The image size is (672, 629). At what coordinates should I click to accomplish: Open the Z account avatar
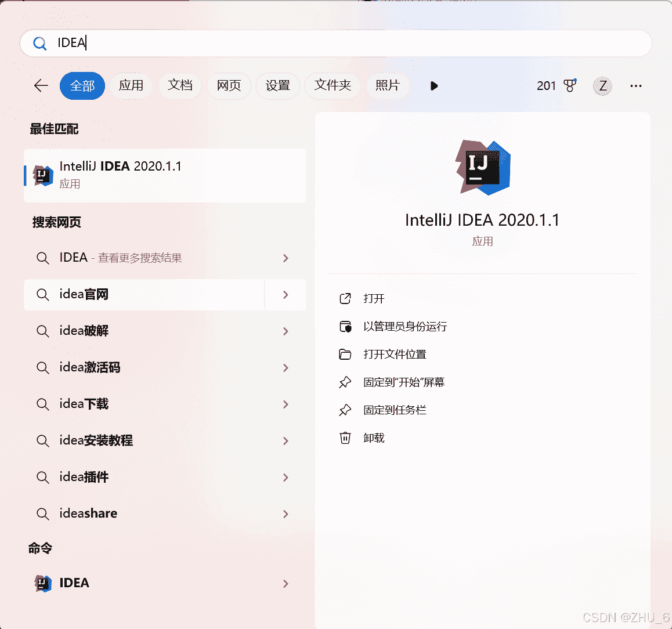coord(602,86)
